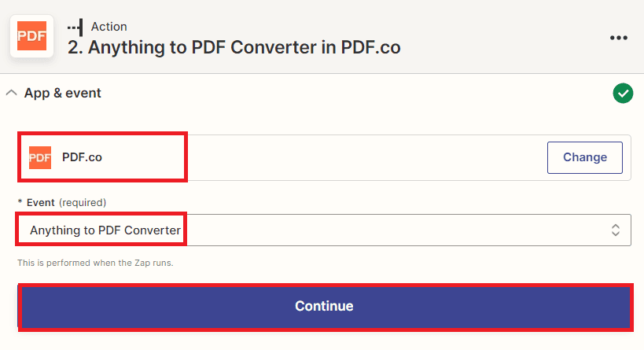Screen dimensions: 644x350
Task: Click empty space in the app row before Change
Action: (x=354, y=157)
